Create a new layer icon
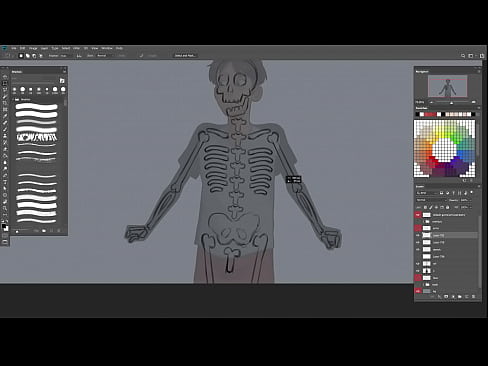The image size is (488, 366). tap(466, 296)
